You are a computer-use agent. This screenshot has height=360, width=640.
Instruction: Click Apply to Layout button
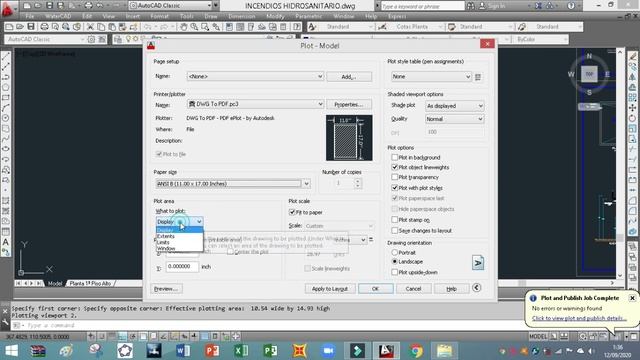[330, 289]
